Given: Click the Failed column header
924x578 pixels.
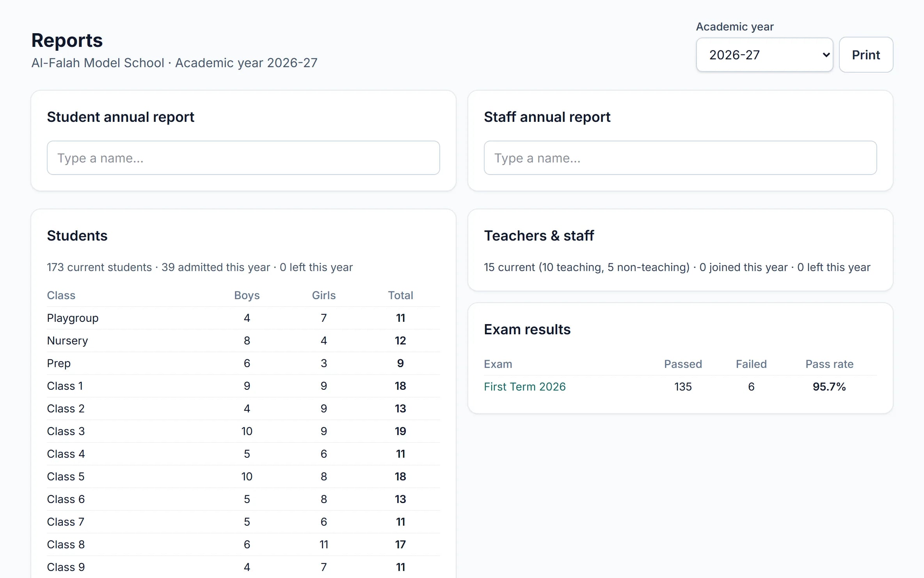Looking at the screenshot, I should click(x=751, y=364).
